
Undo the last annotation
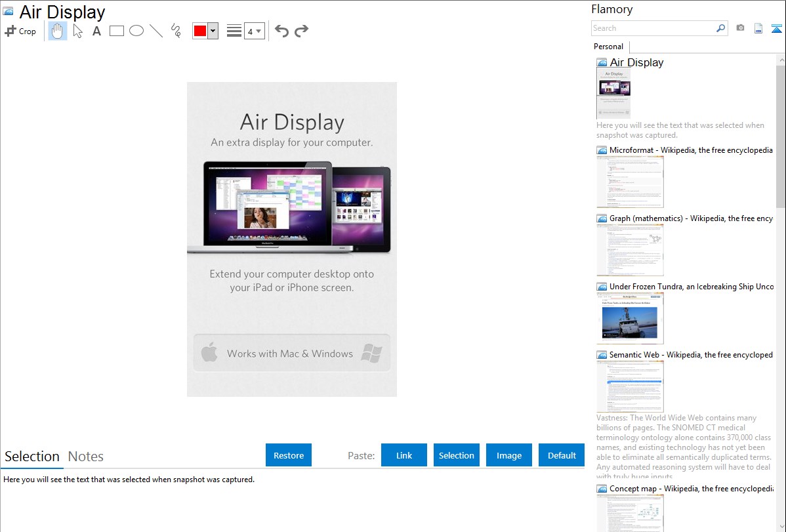281,31
